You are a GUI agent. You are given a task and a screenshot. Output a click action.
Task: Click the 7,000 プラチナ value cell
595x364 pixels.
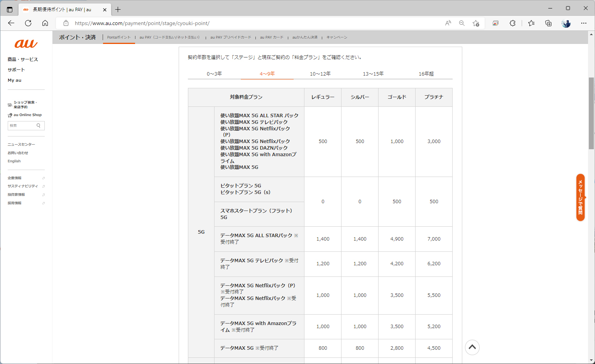[x=434, y=239]
